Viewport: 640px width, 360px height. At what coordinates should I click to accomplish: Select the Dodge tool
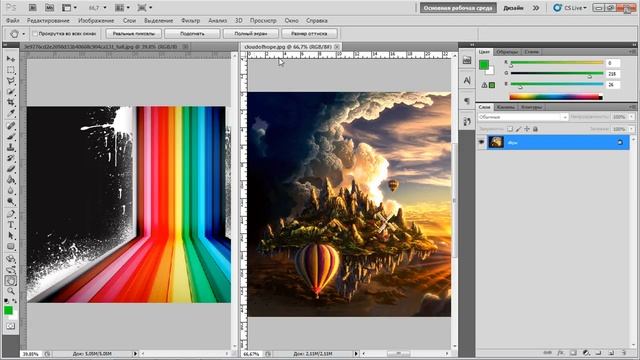tap(11, 201)
